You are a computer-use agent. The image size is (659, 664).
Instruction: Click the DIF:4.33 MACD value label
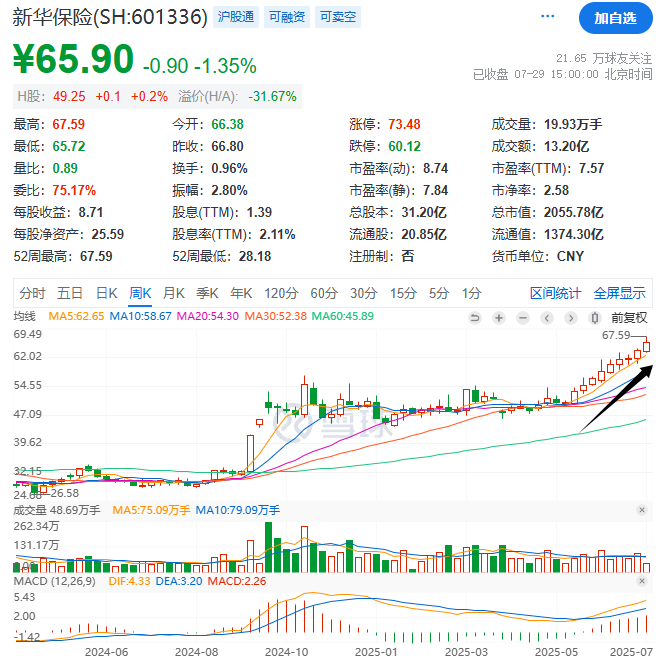129,581
